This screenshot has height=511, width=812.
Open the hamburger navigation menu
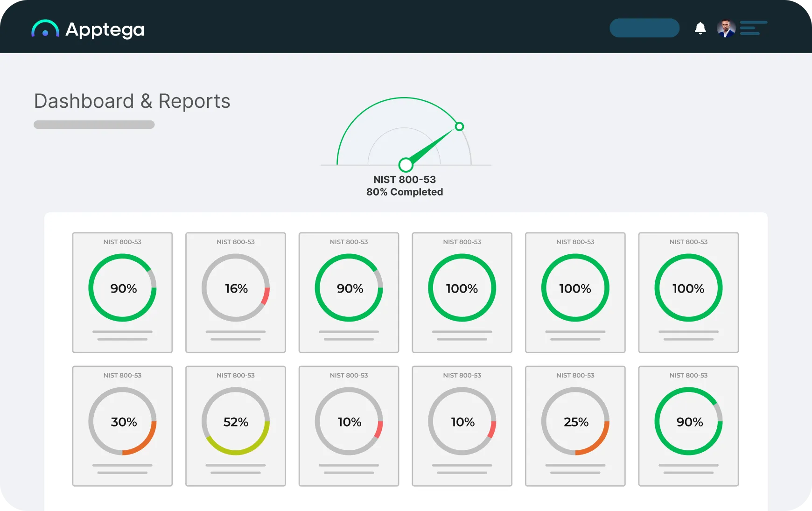pyautogui.click(x=753, y=28)
